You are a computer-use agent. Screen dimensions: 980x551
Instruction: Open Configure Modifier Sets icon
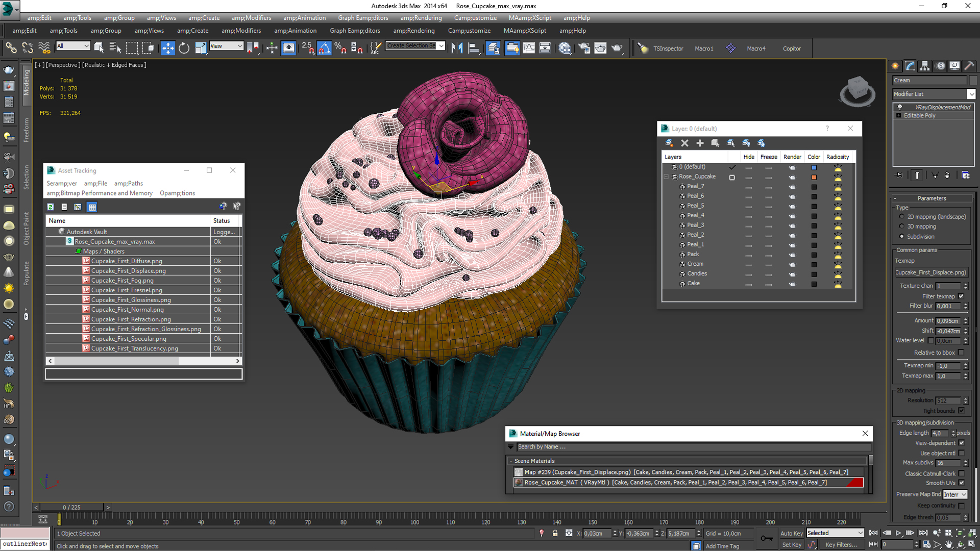point(966,175)
